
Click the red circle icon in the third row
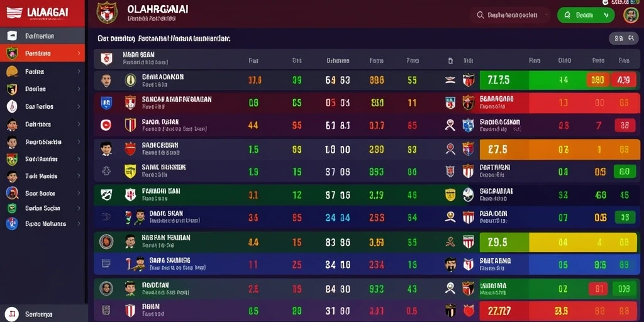[x=106, y=125]
